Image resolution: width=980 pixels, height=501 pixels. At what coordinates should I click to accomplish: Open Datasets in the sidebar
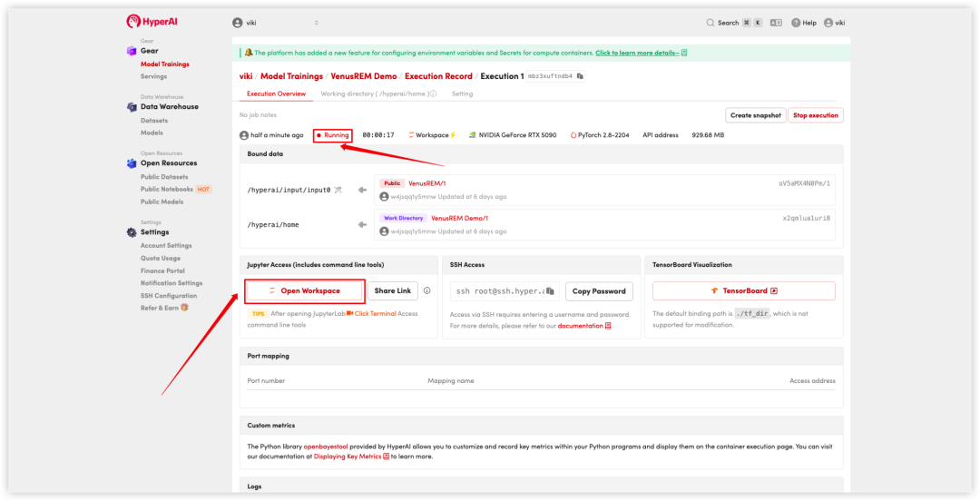(x=154, y=120)
